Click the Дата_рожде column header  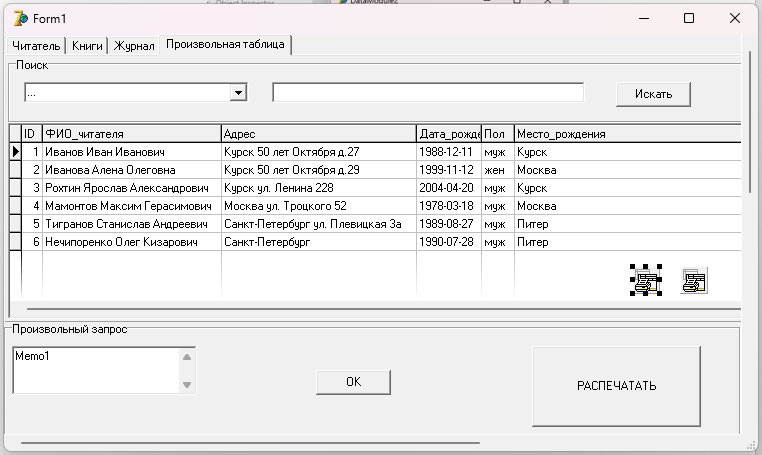[x=449, y=134]
